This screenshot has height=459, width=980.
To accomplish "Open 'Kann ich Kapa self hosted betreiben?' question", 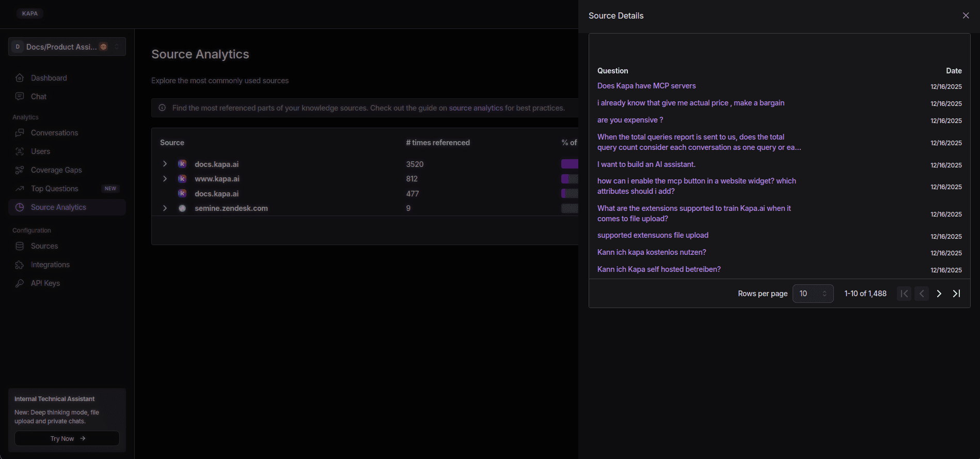I will [x=659, y=269].
